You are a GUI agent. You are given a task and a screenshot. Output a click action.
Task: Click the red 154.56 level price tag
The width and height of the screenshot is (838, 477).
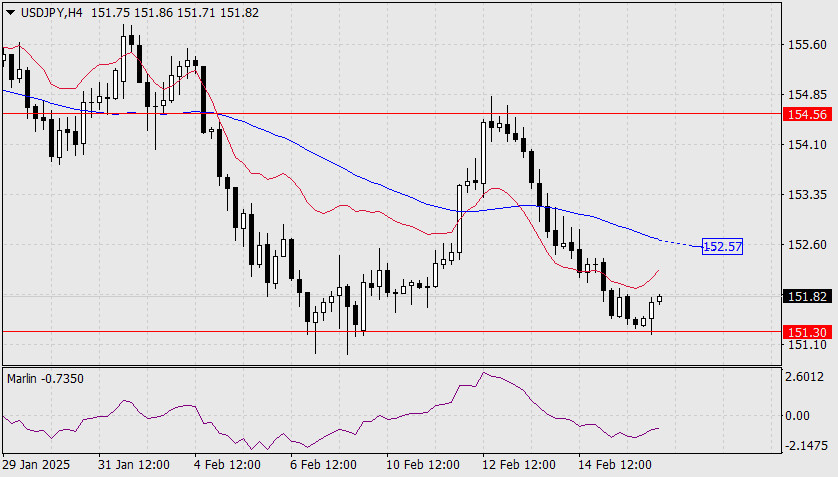click(x=808, y=114)
